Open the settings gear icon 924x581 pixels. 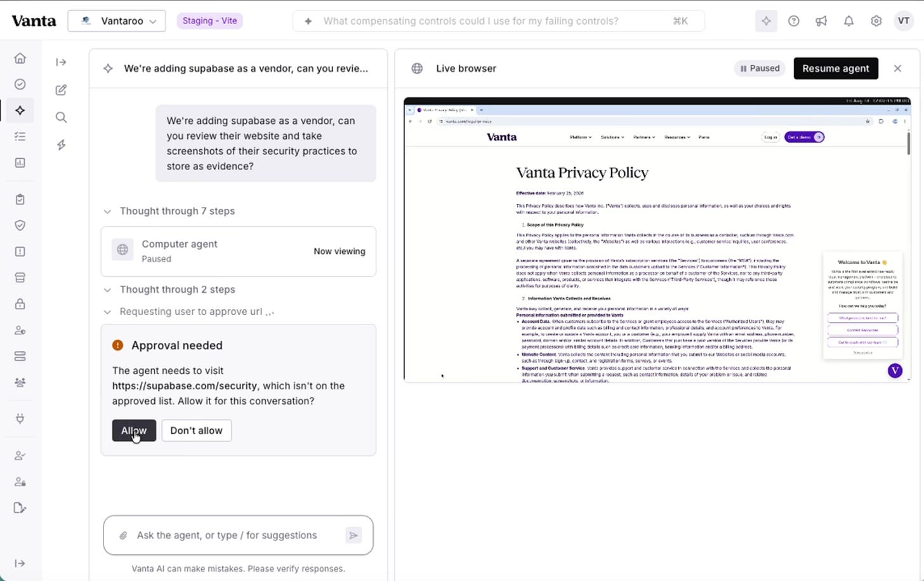click(x=876, y=21)
